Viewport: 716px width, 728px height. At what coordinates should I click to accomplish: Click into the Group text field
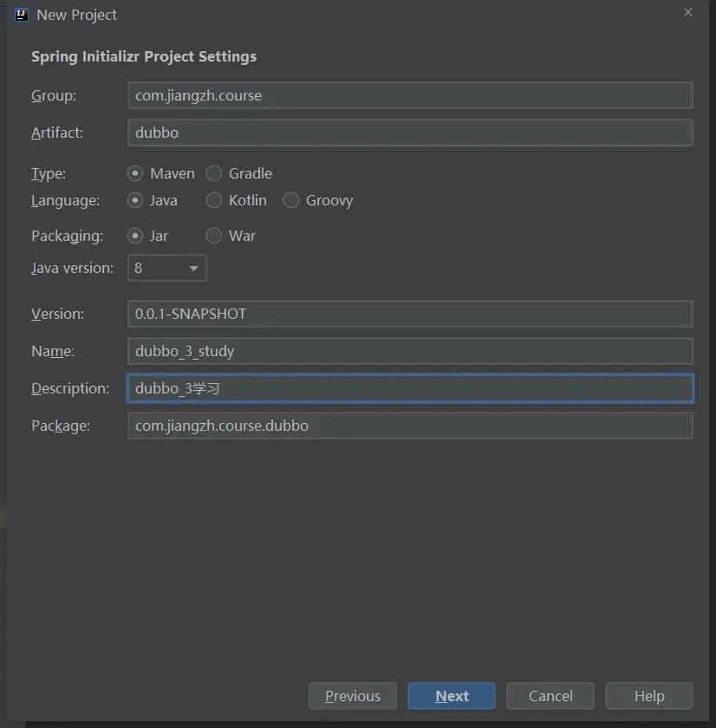coord(409,95)
